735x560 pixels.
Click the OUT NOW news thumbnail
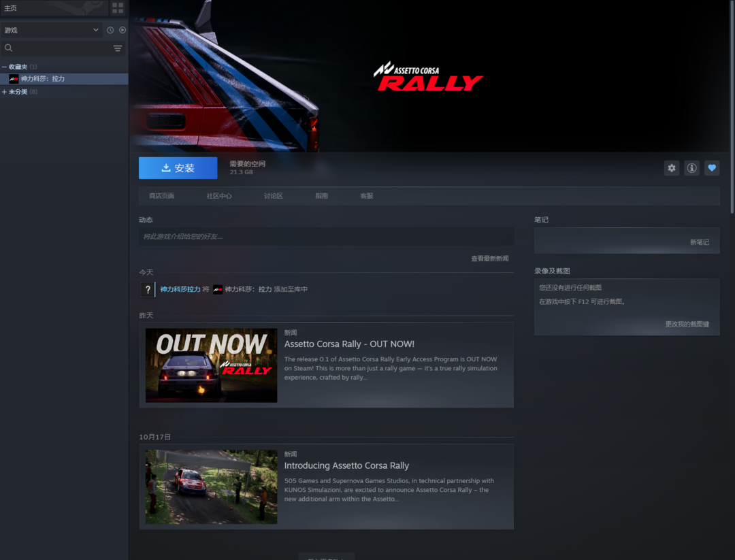coord(212,365)
